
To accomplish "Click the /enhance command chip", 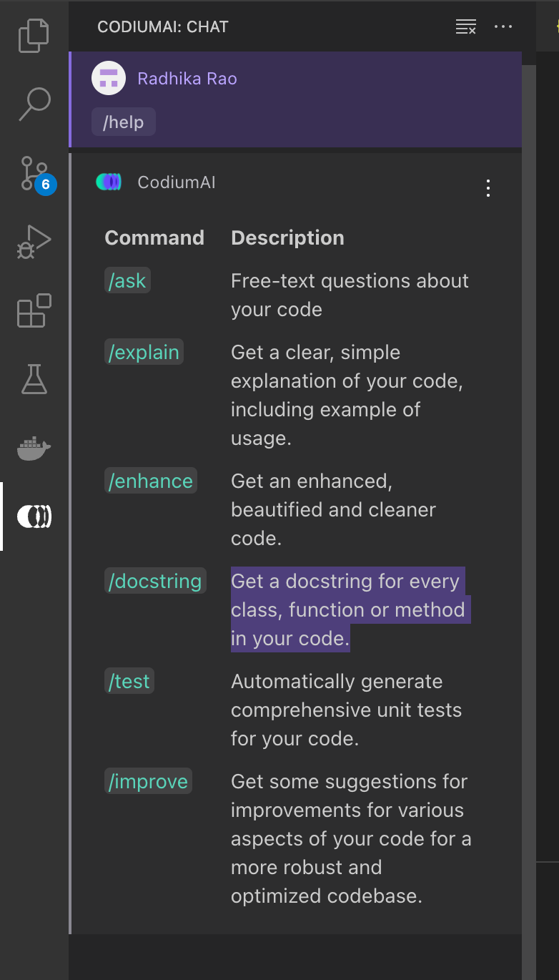I will 150,481.
